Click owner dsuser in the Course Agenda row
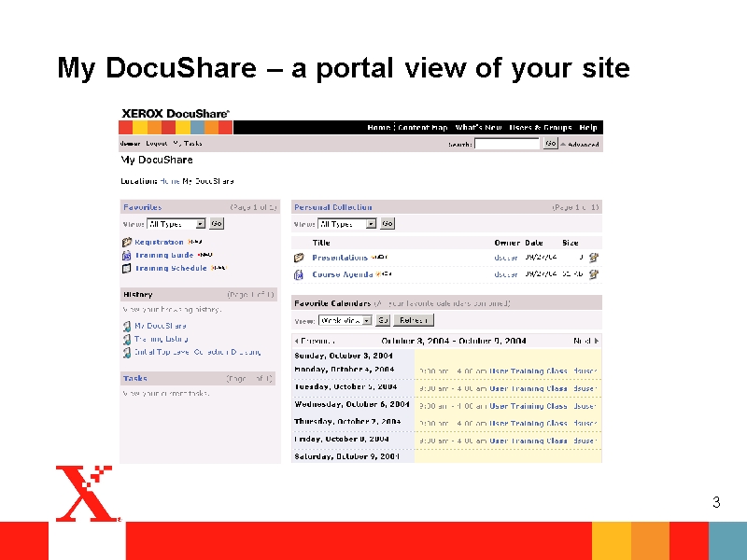Viewport: 747px width, 560px height. (506, 274)
